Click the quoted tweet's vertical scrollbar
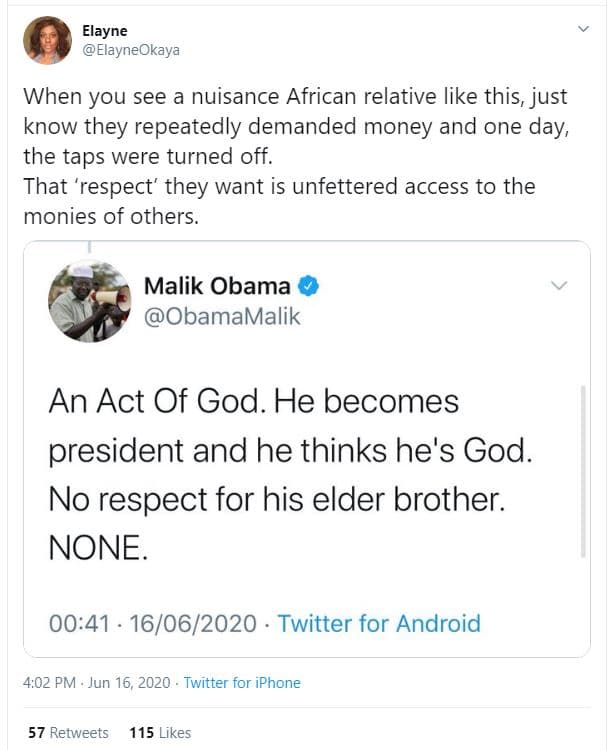The height and width of the screenshot is (750, 614). (x=583, y=470)
